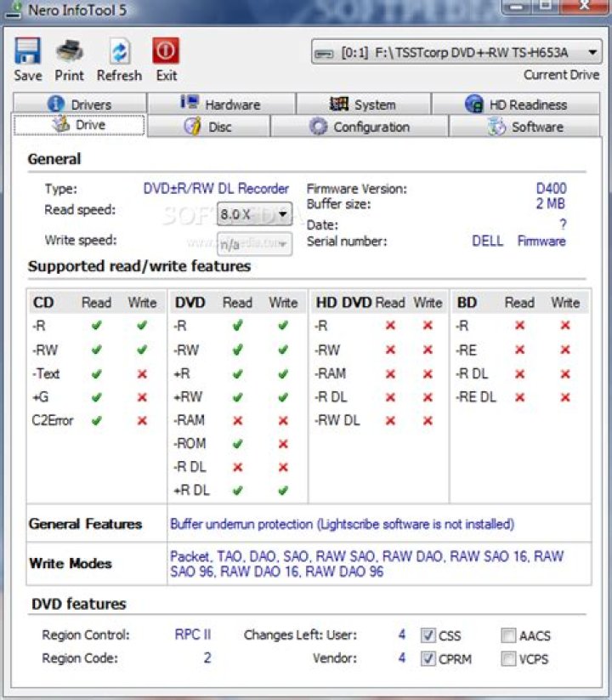Click the RPC II region control value

193,635
